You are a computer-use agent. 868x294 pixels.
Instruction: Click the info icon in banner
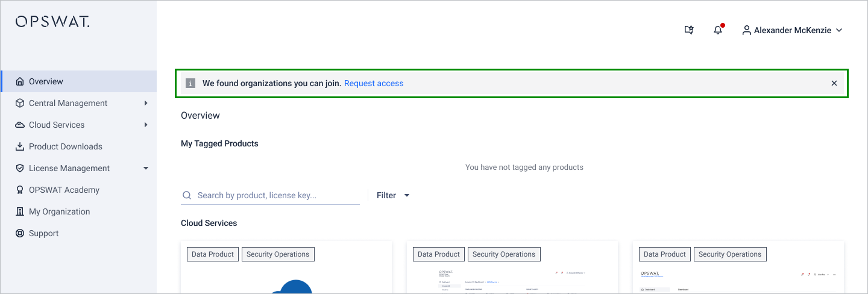[x=190, y=83]
